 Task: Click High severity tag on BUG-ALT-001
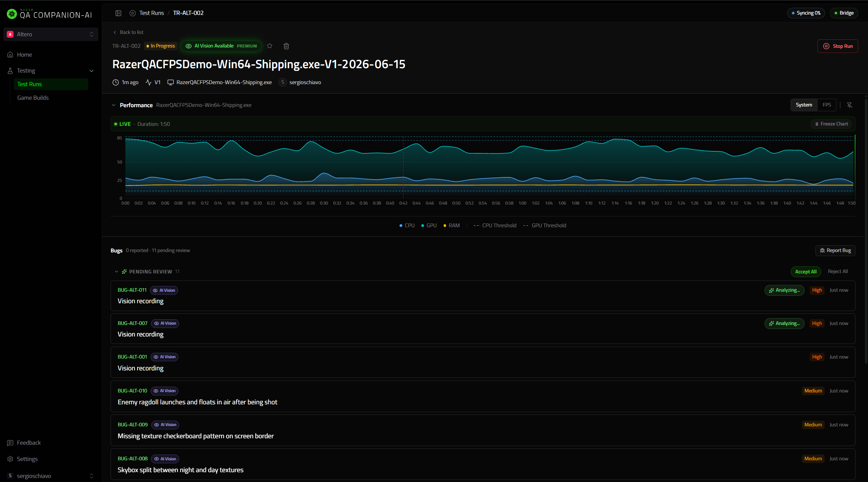click(x=817, y=357)
